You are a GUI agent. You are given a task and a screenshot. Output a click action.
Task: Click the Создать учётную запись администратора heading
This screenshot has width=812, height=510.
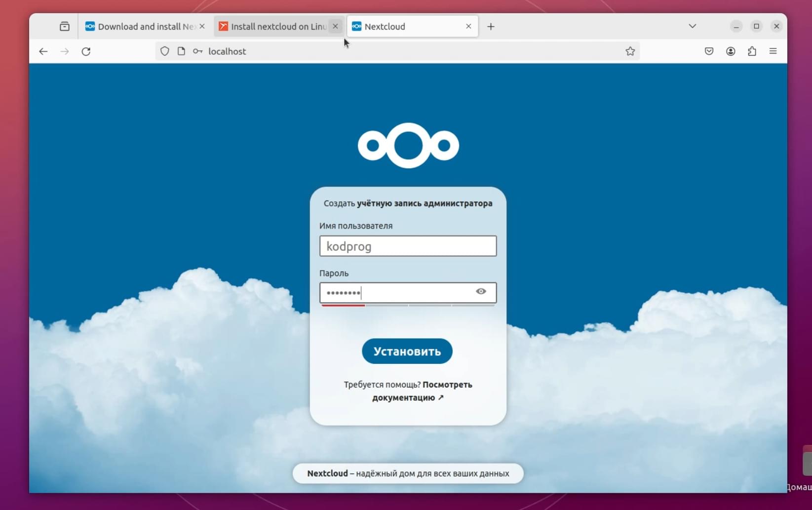pyautogui.click(x=408, y=203)
